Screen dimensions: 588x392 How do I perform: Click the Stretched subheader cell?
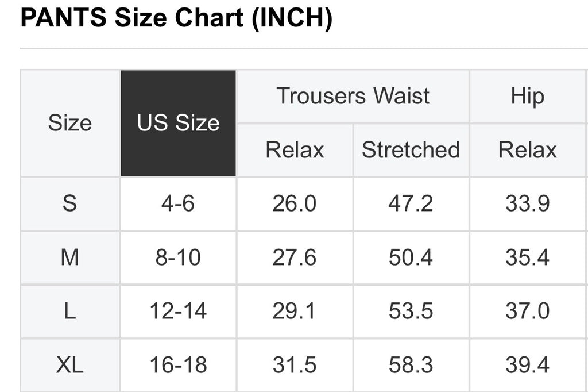tap(411, 150)
